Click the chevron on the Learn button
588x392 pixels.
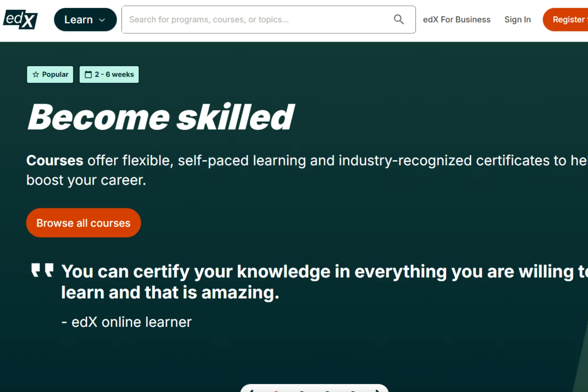[x=101, y=20]
